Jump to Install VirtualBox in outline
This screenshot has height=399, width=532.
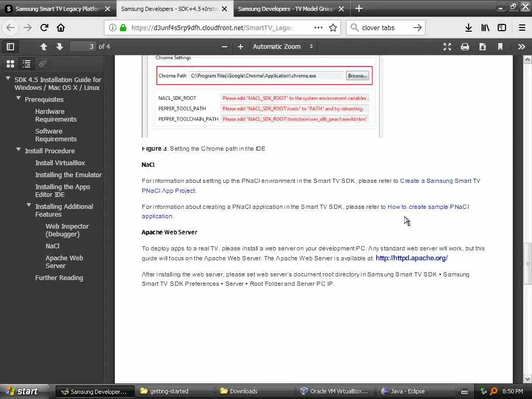click(x=60, y=163)
